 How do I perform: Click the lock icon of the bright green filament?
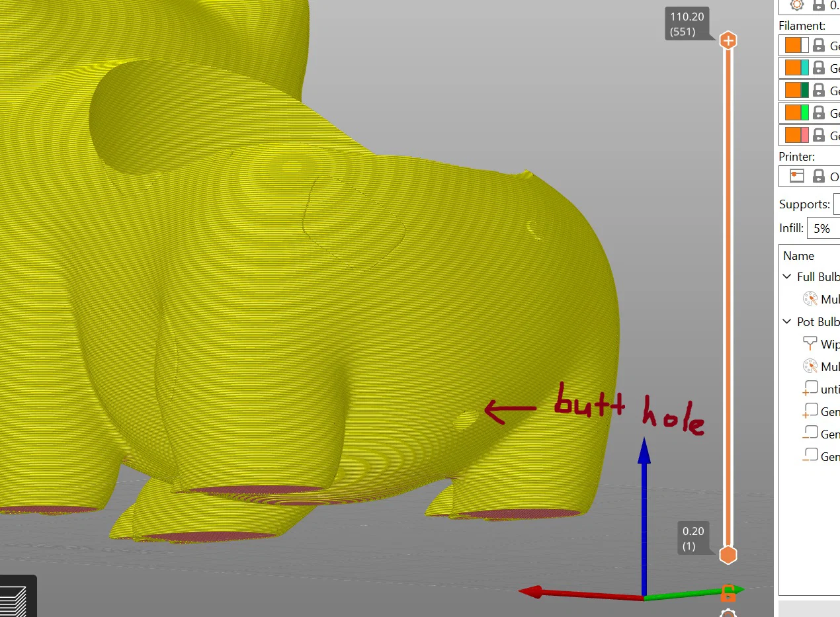coord(819,112)
